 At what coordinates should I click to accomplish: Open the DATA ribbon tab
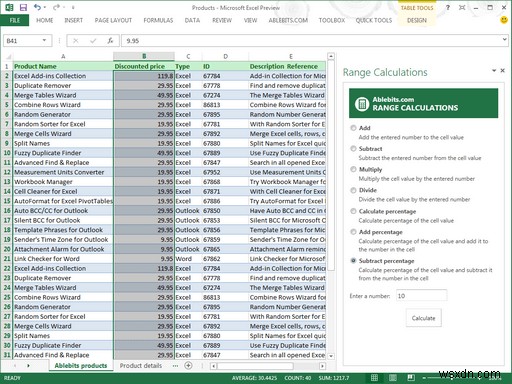(192, 20)
